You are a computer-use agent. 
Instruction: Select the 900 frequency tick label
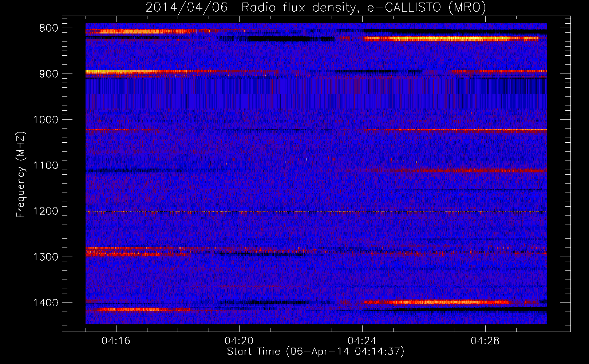point(48,74)
